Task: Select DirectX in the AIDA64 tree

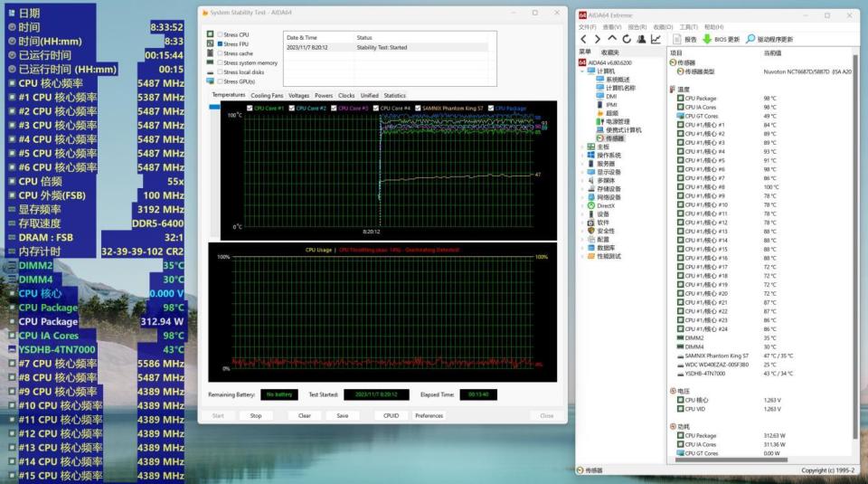Action: 606,205
